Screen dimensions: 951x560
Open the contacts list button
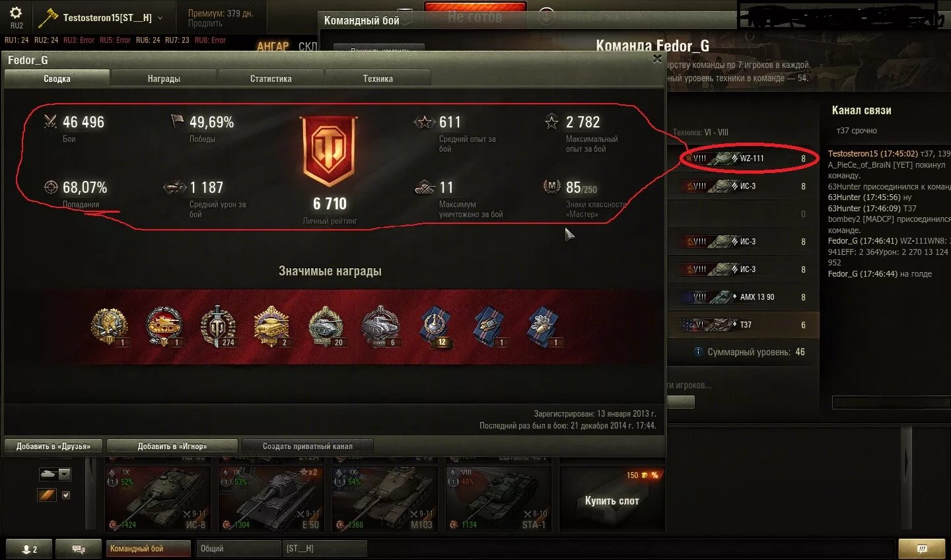coord(29,549)
